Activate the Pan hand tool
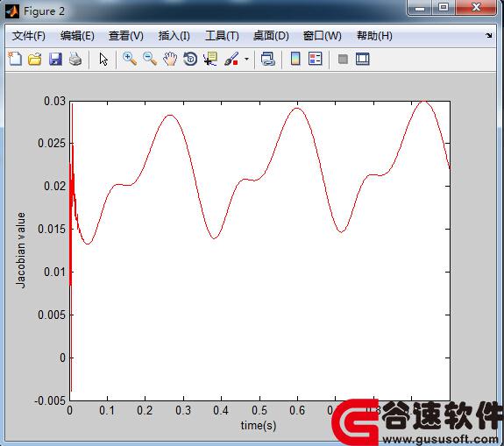The width and height of the screenshot is (504, 446). tap(170, 59)
